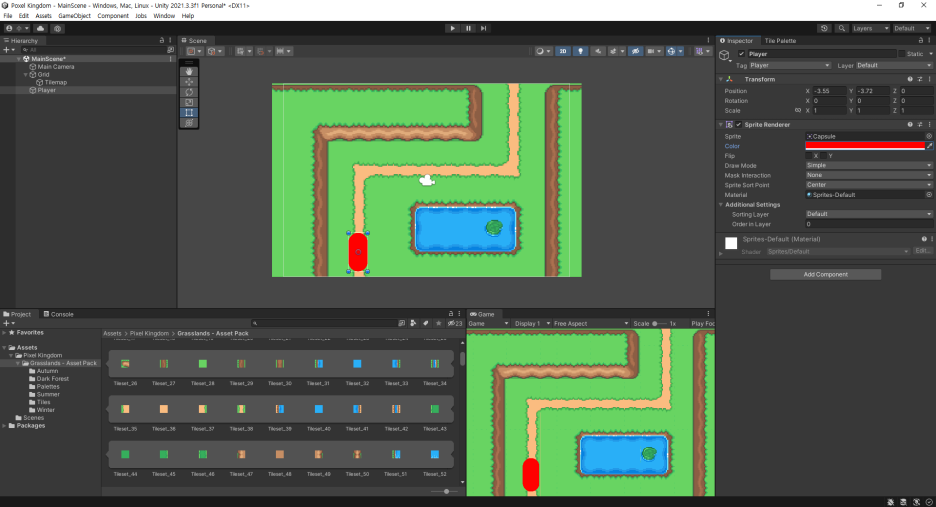936x507 pixels.
Task: Open the GameObject menu
Action: click(x=75, y=16)
